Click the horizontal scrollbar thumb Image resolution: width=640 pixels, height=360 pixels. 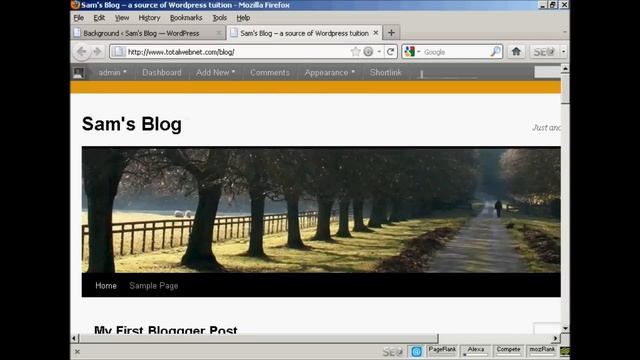(x=259, y=338)
